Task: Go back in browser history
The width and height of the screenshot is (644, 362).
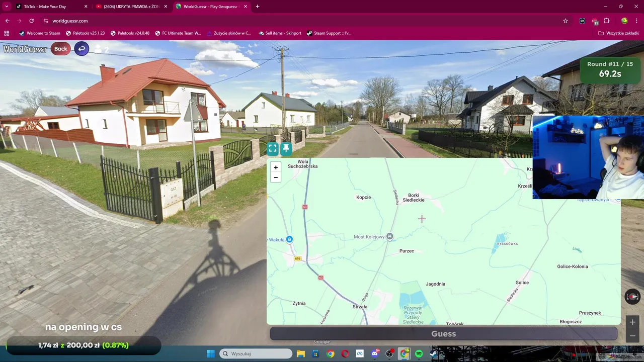Action: pyautogui.click(x=7, y=21)
